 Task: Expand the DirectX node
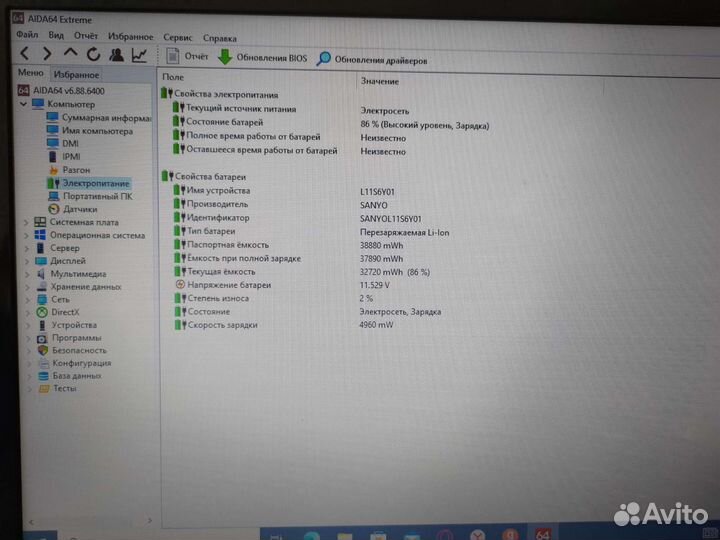(29, 312)
